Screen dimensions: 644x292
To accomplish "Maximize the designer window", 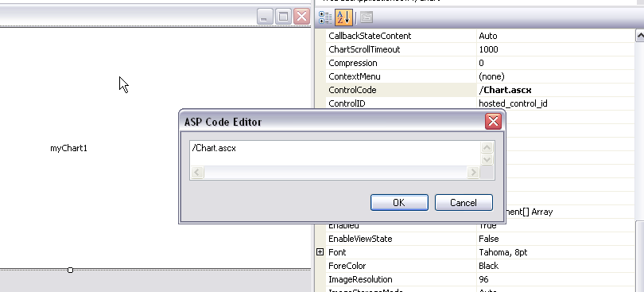I will click(x=283, y=17).
